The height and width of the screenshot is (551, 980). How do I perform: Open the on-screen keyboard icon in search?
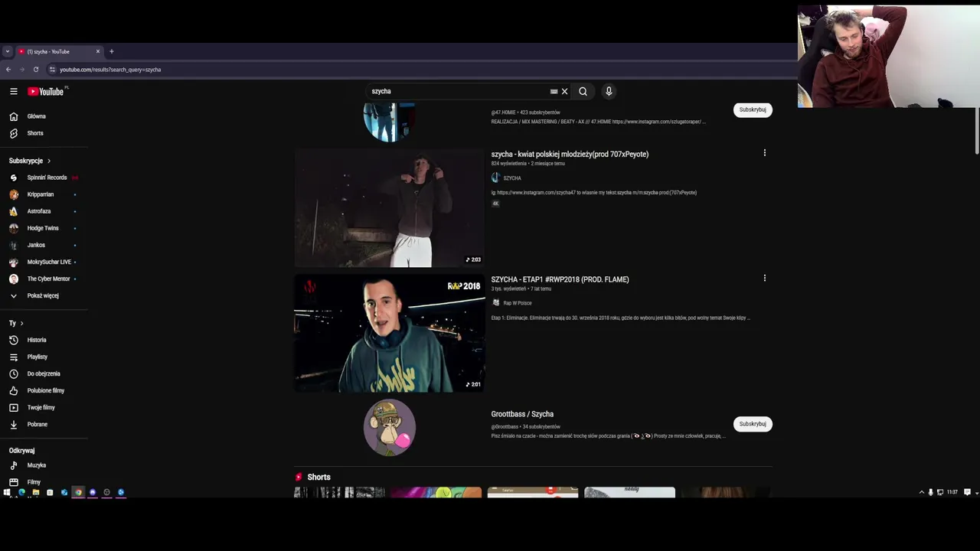554,91
